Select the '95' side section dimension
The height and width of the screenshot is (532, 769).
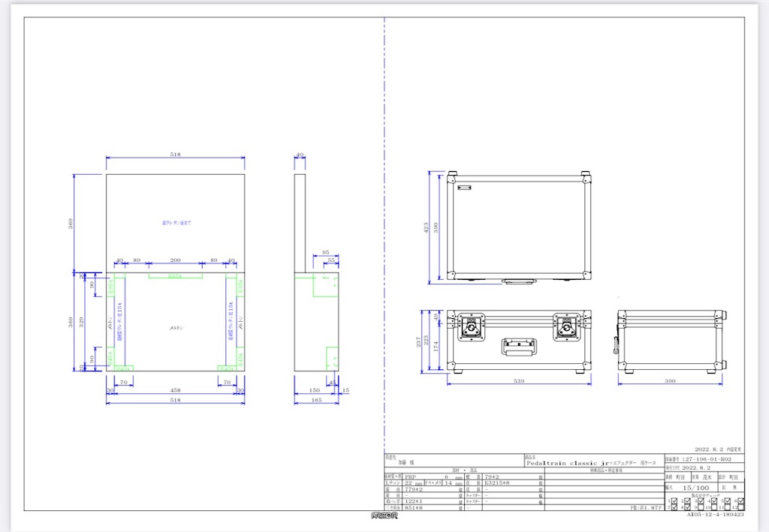pyautogui.click(x=326, y=252)
